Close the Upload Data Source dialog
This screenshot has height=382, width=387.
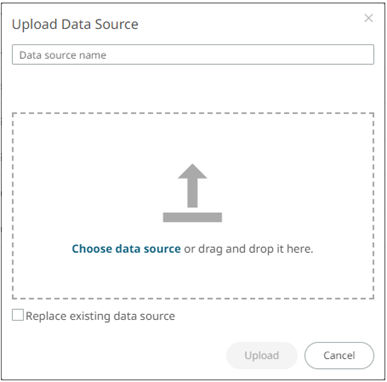[x=368, y=18]
